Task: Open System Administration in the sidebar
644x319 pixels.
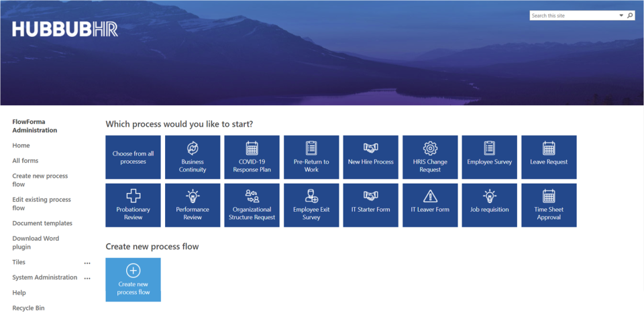Action: pyautogui.click(x=45, y=277)
